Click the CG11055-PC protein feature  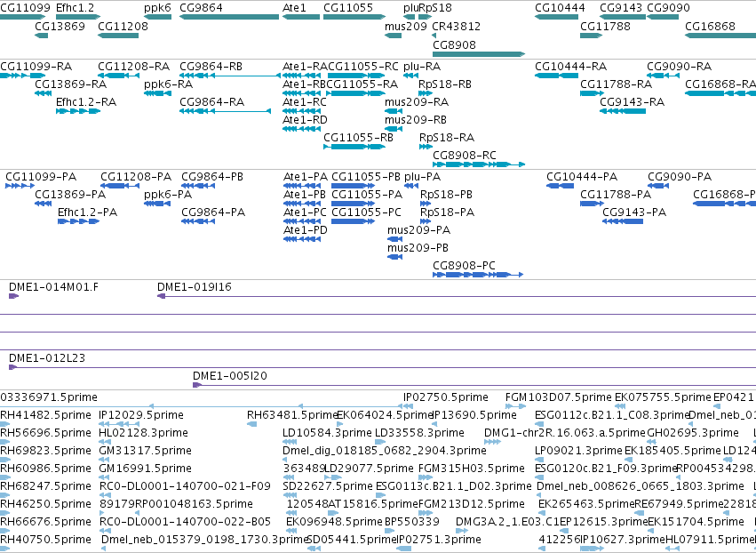pos(353,221)
